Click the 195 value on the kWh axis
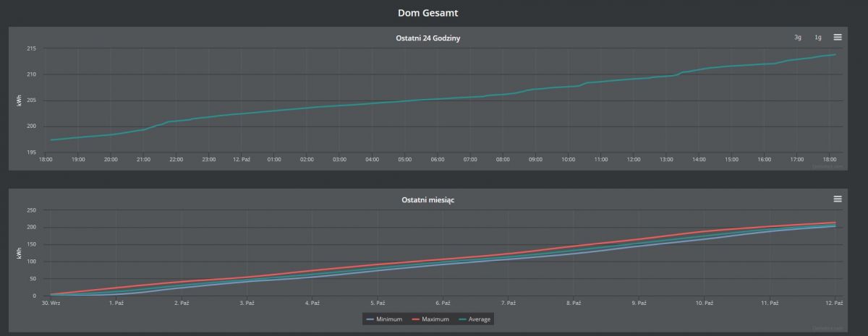Image resolution: width=868 pixels, height=336 pixels. tap(32, 152)
